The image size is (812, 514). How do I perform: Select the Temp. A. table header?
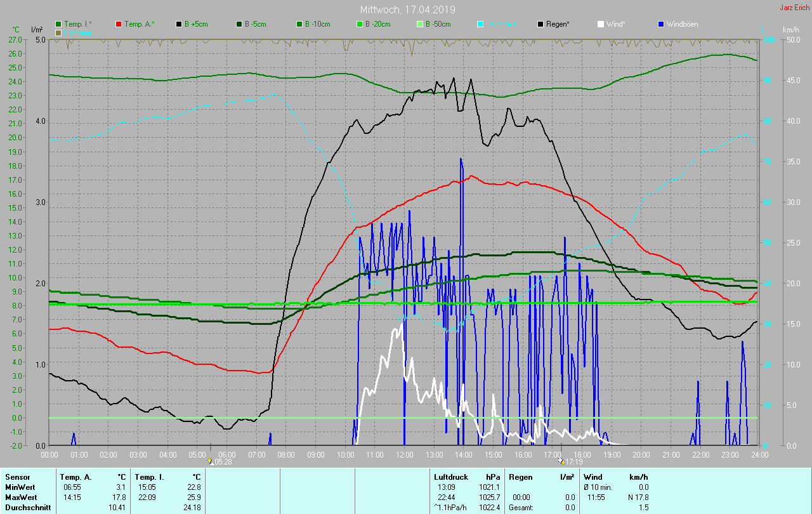coord(75,477)
